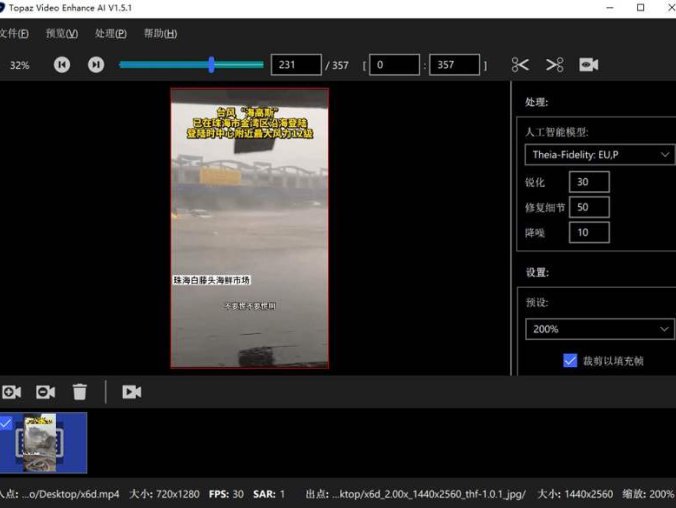Image resolution: width=676 pixels, height=508 pixels.
Task: Click the video preview frame
Action: tap(250, 228)
